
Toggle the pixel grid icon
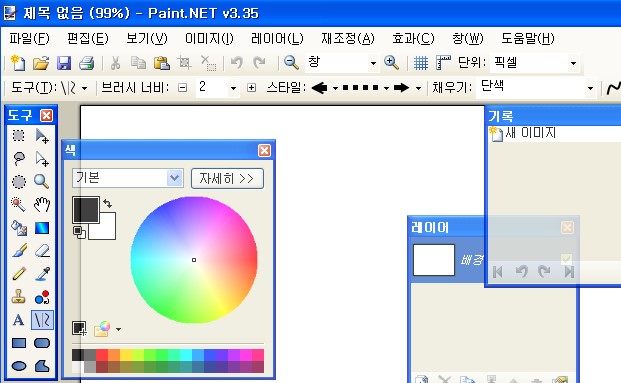click(x=421, y=63)
